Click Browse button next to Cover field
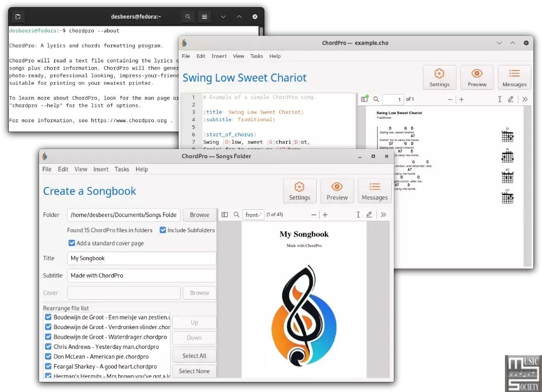 pyautogui.click(x=199, y=293)
